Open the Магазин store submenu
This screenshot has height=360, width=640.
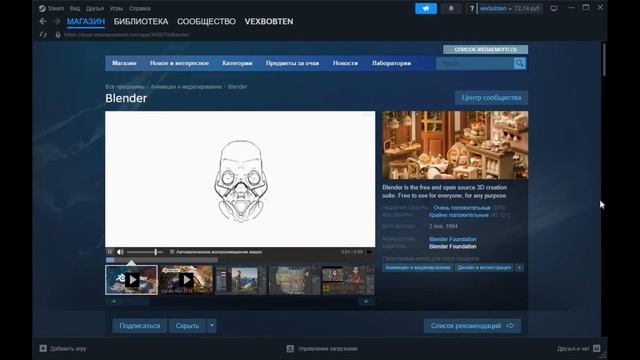pos(124,63)
